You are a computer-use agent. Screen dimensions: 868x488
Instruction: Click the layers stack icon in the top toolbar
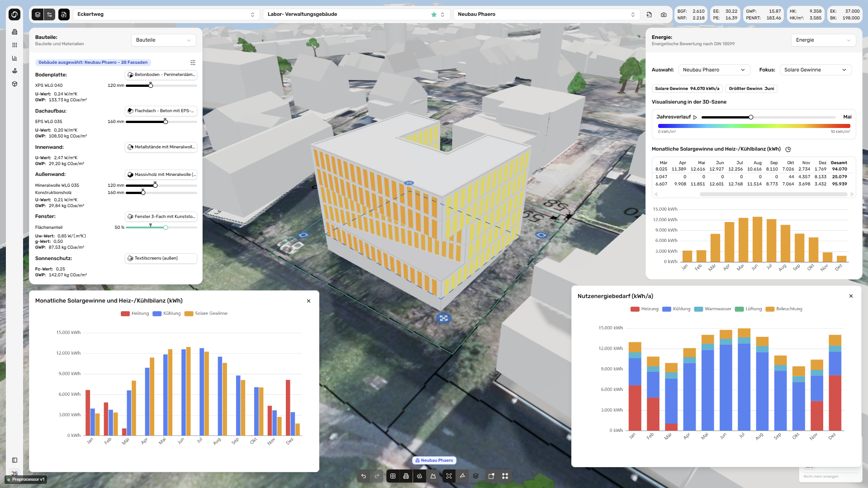38,14
